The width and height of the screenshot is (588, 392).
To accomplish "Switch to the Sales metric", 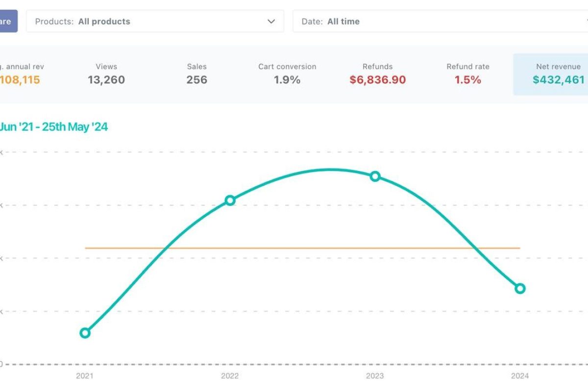I will click(196, 74).
